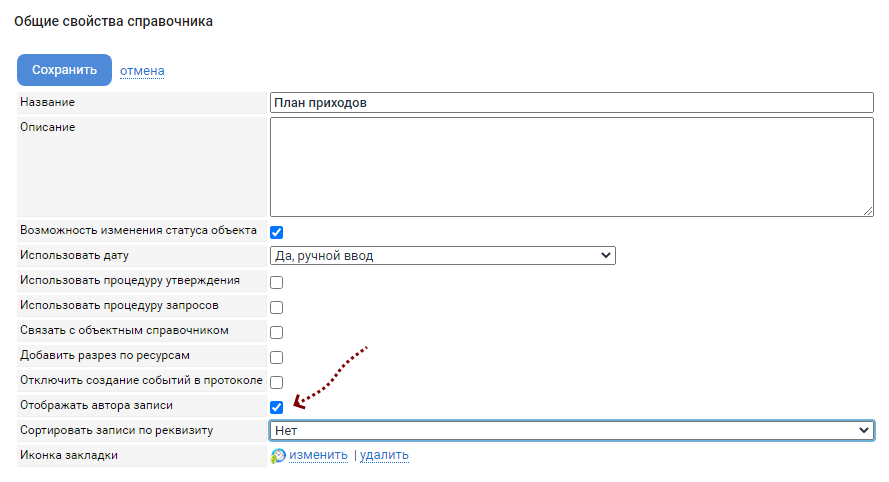Enable the approval procedure checkbox
Viewport: 889px width, 482px height.
pos(277,282)
